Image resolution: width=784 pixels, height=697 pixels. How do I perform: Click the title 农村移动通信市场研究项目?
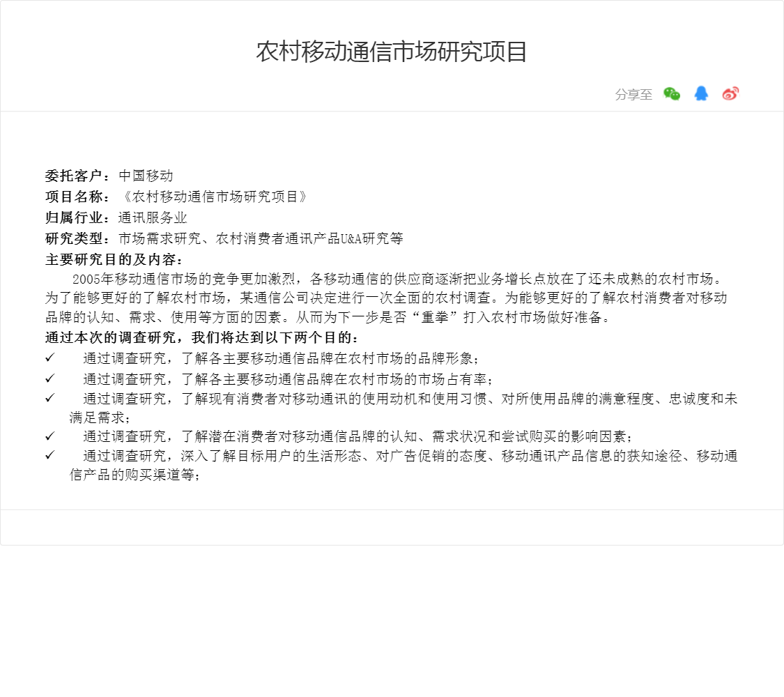pyautogui.click(x=392, y=52)
